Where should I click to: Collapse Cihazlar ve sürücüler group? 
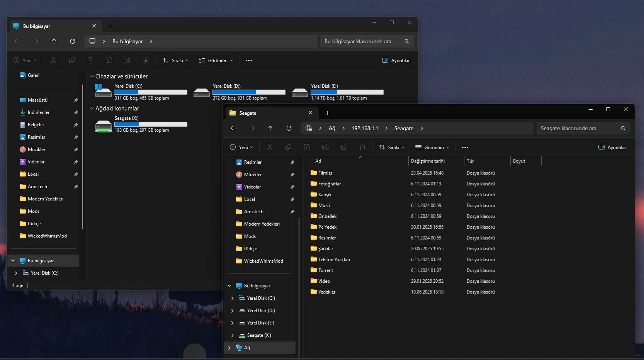[x=92, y=76]
